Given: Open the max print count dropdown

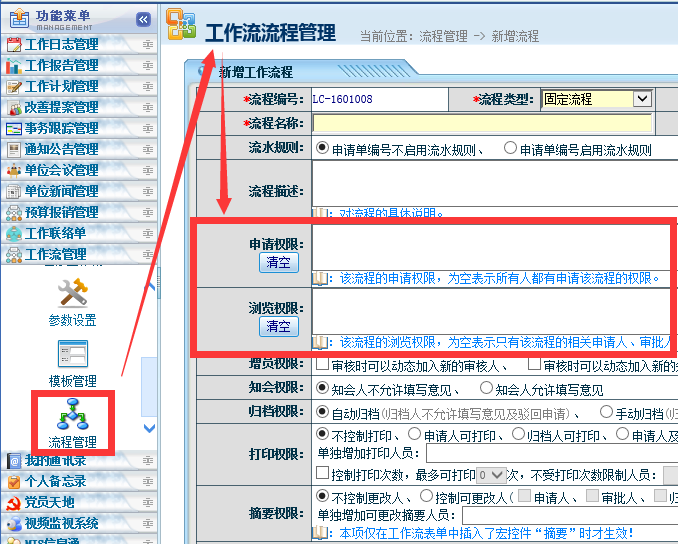Looking at the screenshot, I should point(491,475).
